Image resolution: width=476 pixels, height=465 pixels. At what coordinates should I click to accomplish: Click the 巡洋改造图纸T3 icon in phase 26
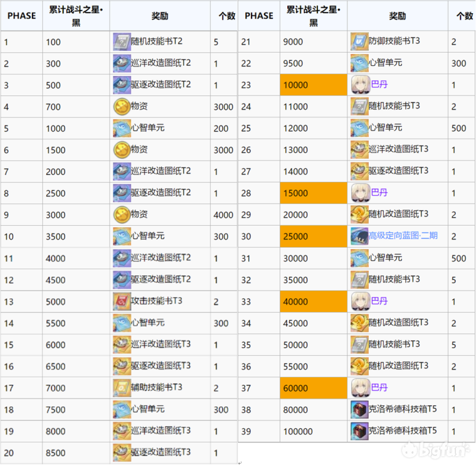click(359, 150)
